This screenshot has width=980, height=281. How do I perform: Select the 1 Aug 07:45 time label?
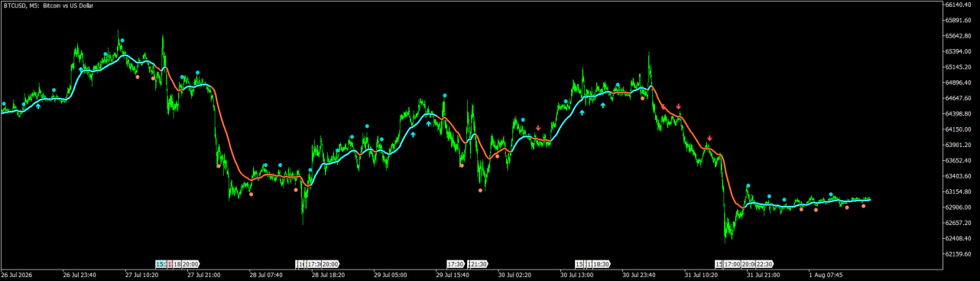(826, 274)
